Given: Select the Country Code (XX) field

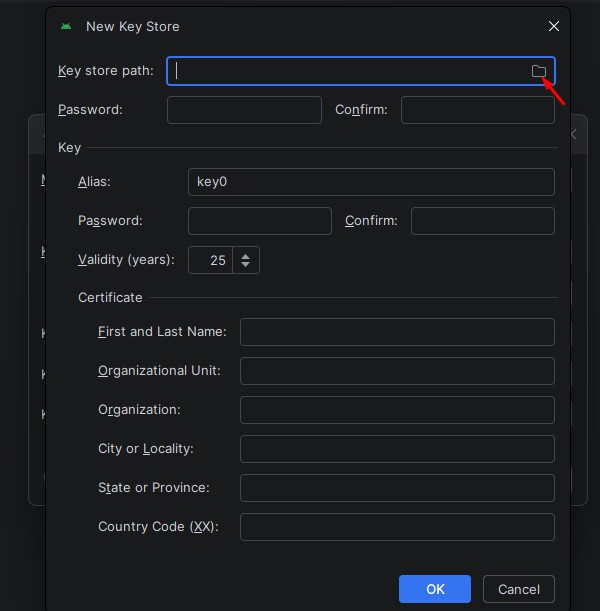Looking at the screenshot, I should pyautogui.click(x=397, y=527).
